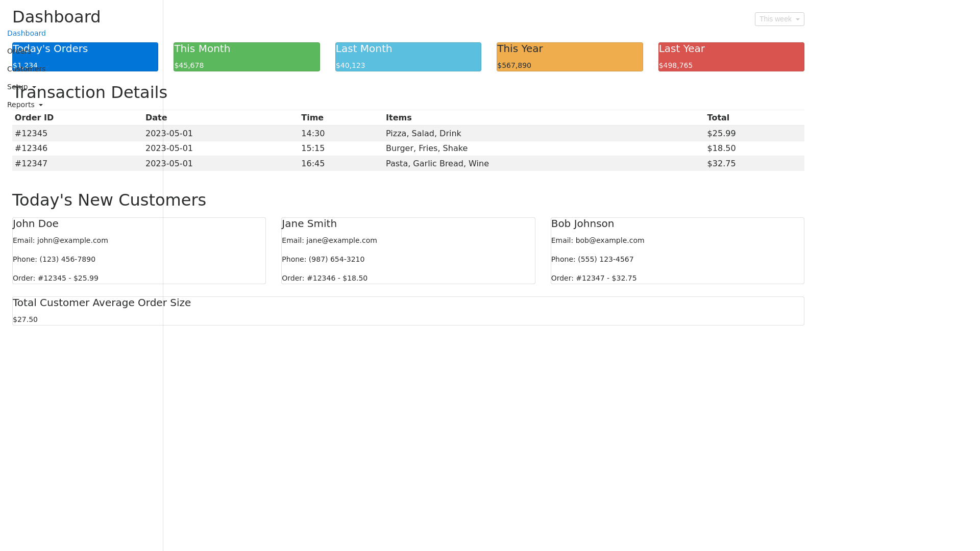This screenshot has width=980, height=551.
Task: Click the Dashboard breadcrumb link
Action: point(26,33)
